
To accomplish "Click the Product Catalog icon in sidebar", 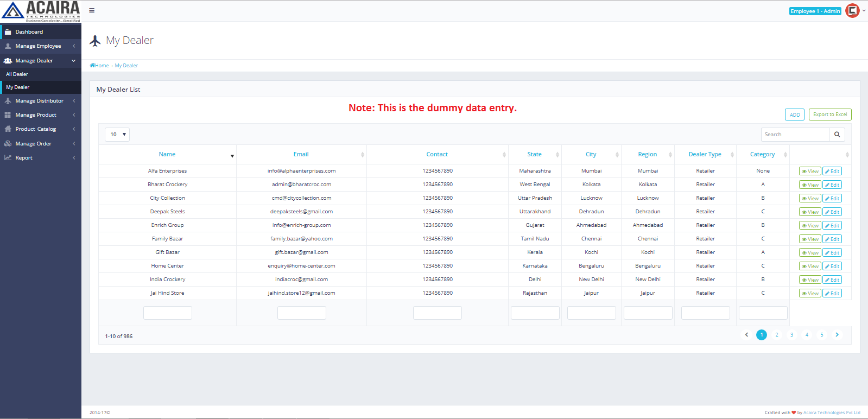I will pyautogui.click(x=8, y=129).
